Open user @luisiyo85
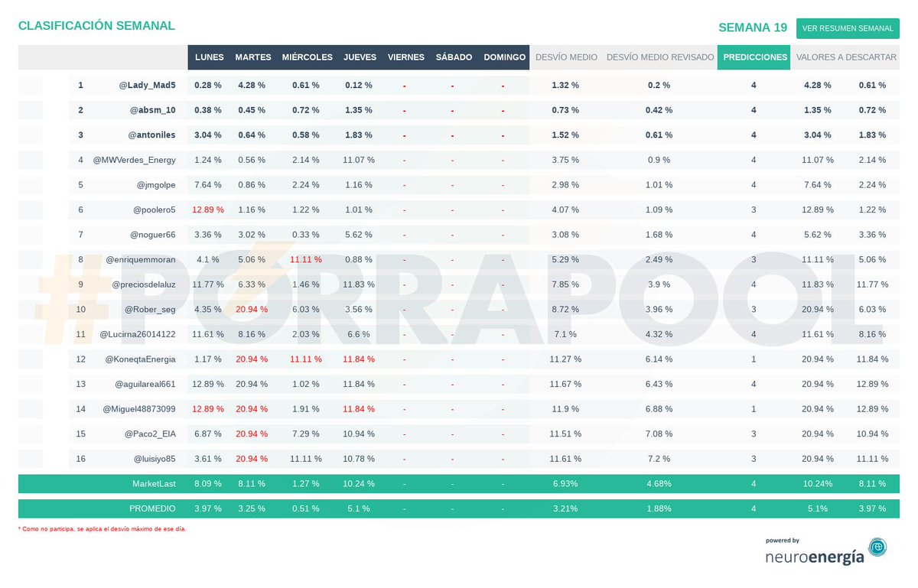The width and height of the screenshot is (918, 588). [x=153, y=459]
